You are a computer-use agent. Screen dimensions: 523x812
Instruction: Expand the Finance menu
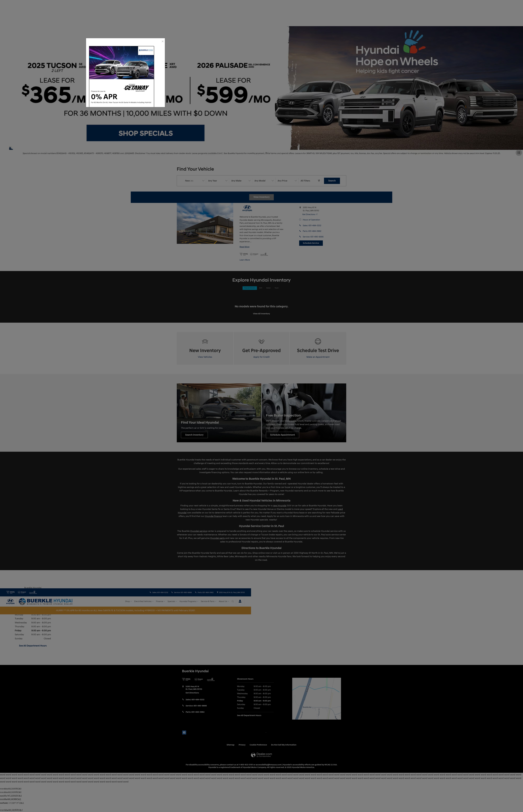pyautogui.click(x=161, y=601)
